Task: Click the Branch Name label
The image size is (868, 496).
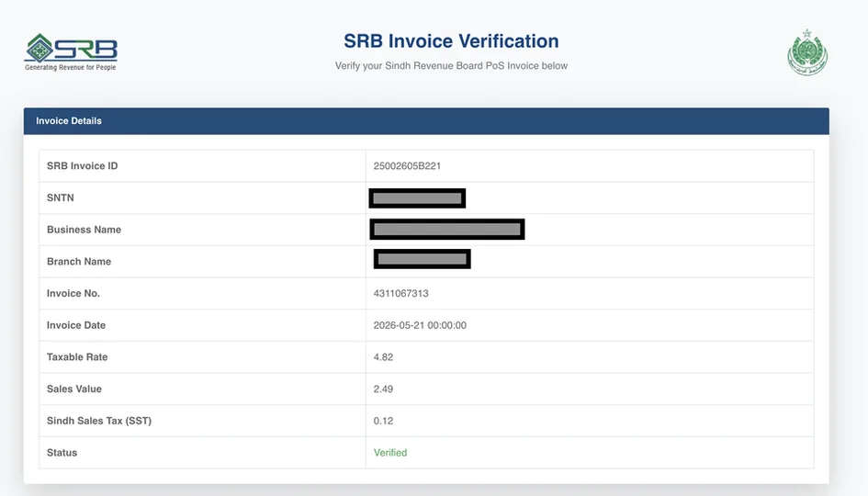Action: [x=79, y=261]
